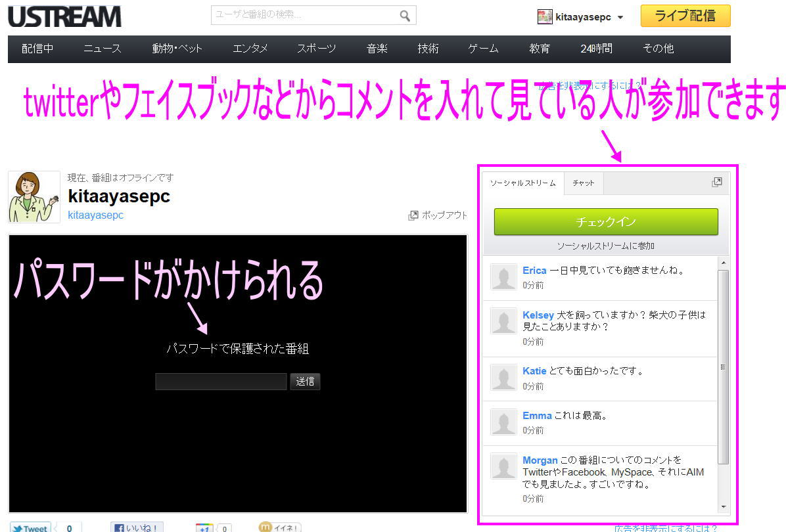
Task: Click the mixi イイネ！ button
Action: coord(280,527)
